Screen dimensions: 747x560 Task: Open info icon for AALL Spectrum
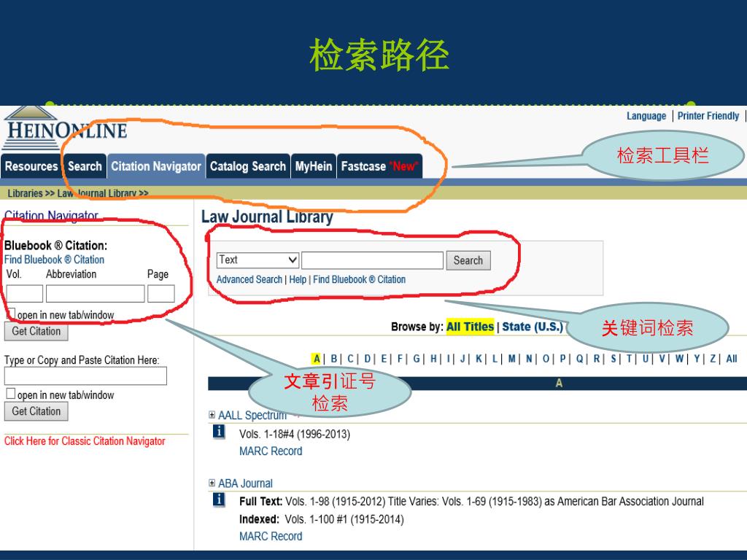[219, 432]
